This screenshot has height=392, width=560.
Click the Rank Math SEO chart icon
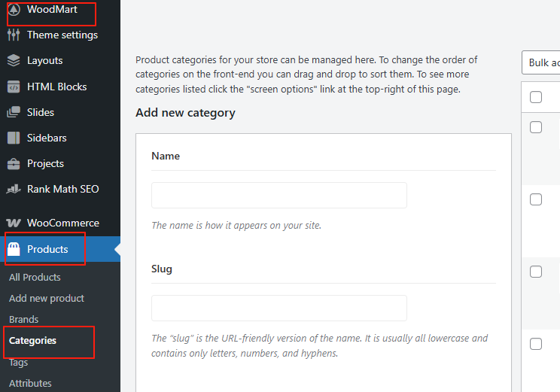(14, 189)
